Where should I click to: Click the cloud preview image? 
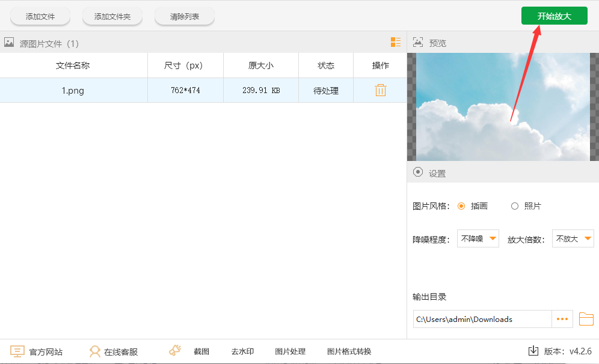point(502,107)
